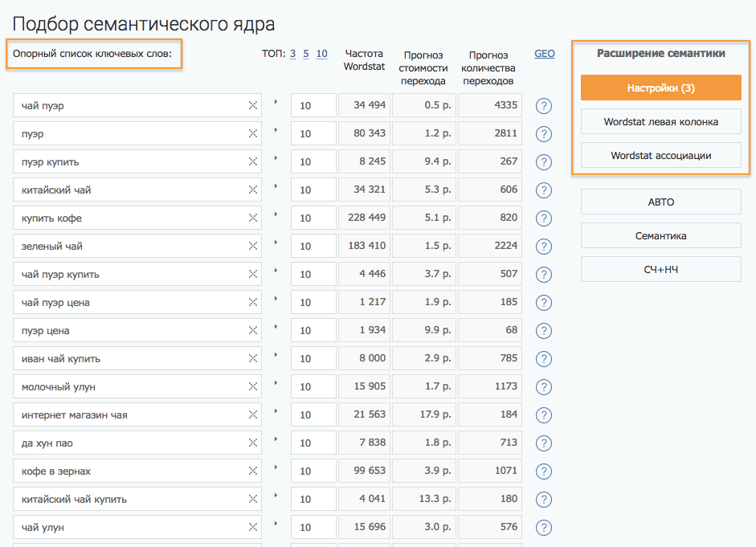Delete the 'молочный улун' keyword using X
Viewport: 756px width, 547px height.
coord(252,387)
